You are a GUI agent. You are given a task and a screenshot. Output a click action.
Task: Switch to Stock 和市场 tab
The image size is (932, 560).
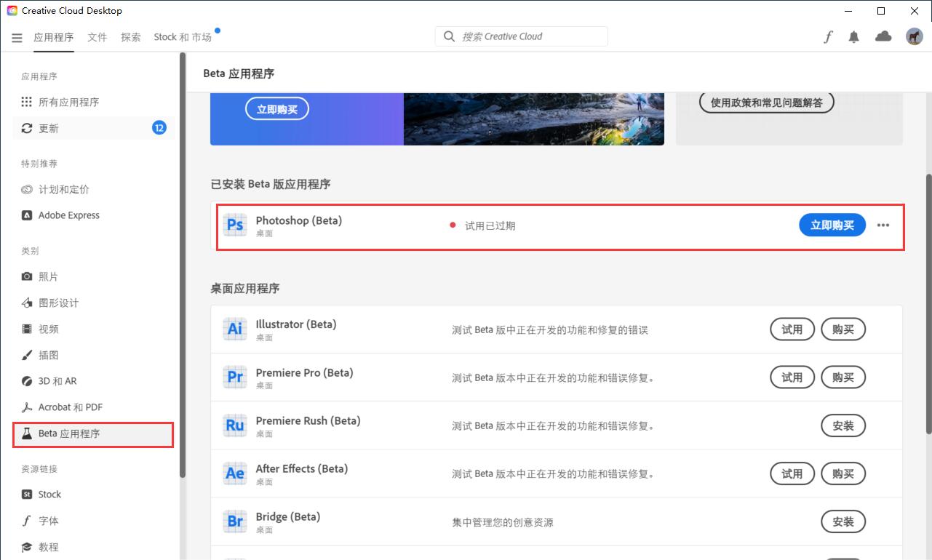point(183,37)
